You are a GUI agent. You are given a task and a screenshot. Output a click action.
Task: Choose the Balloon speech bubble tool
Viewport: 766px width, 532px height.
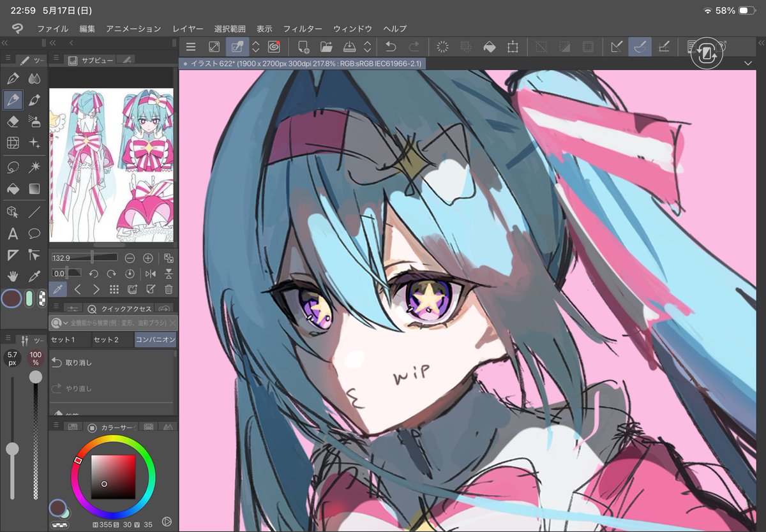(34, 233)
